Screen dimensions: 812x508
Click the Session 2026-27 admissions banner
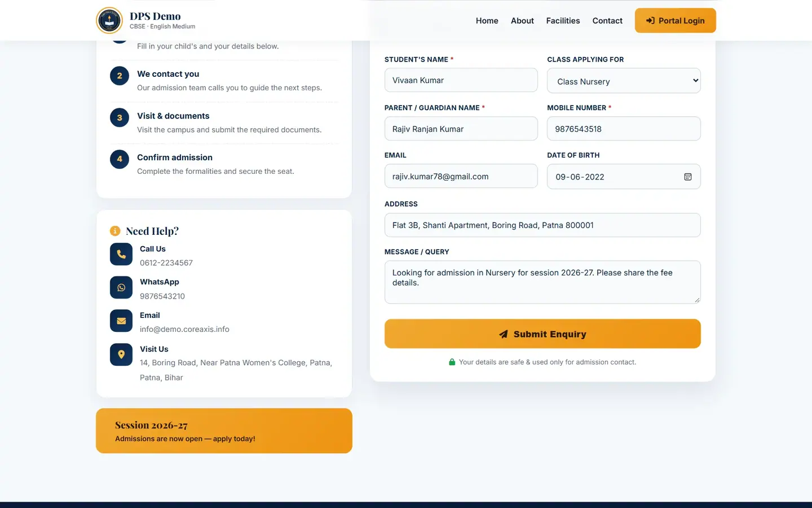(224, 431)
